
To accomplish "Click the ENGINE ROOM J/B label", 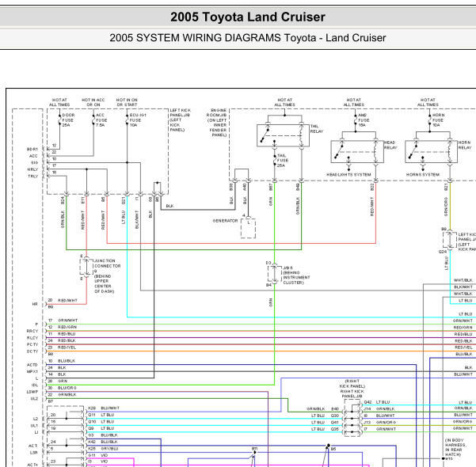I will tap(216, 123).
